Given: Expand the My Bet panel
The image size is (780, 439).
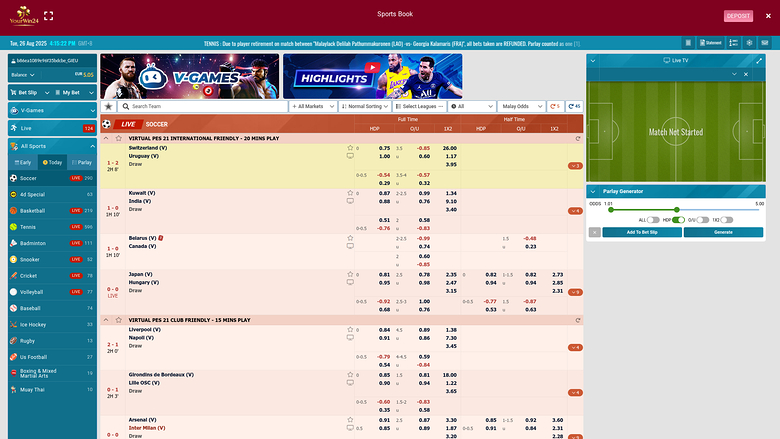Looking at the screenshot, I should [x=75, y=92].
